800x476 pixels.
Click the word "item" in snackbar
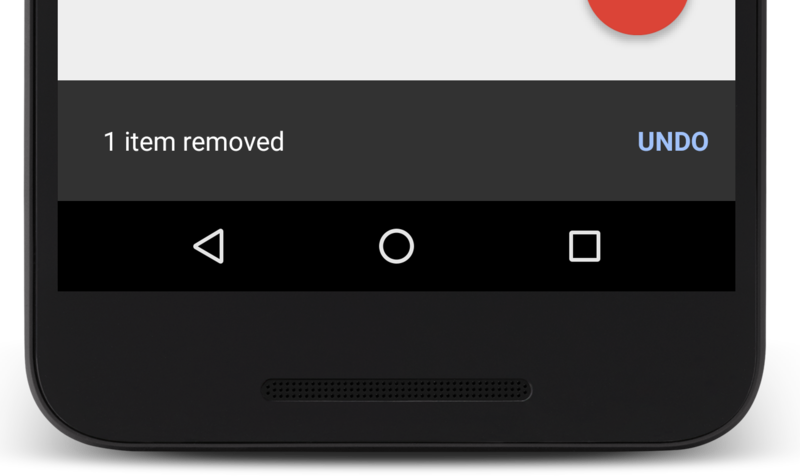pos(149,142)
